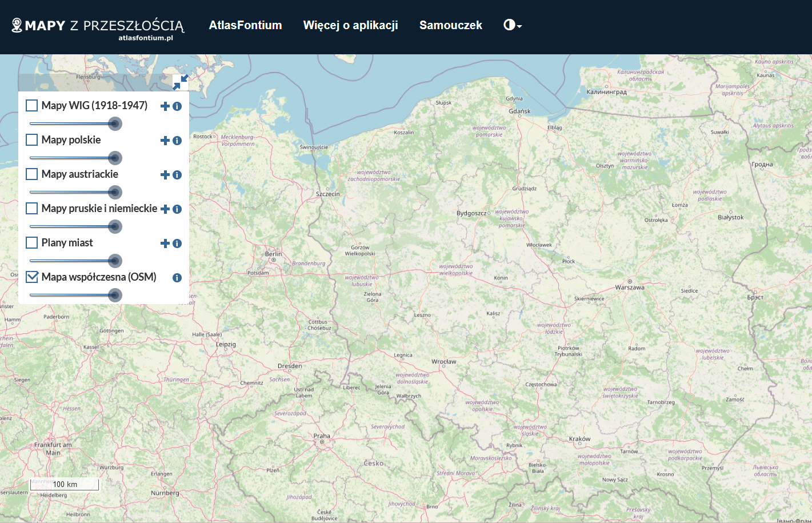Click the Mapy polskie opacity slider handle
The width and height of the screenshot is (812, 523).
pos(115,158)
